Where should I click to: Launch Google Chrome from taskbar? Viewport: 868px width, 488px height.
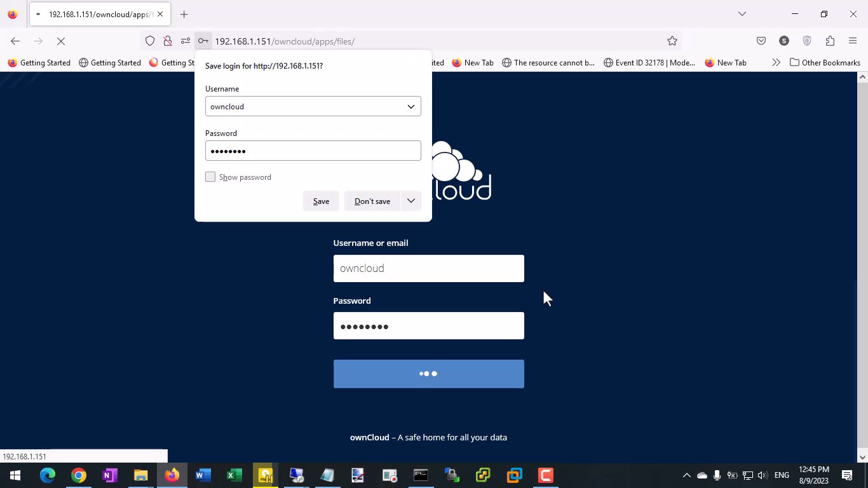pyautogui.click(x=79, y=475)
